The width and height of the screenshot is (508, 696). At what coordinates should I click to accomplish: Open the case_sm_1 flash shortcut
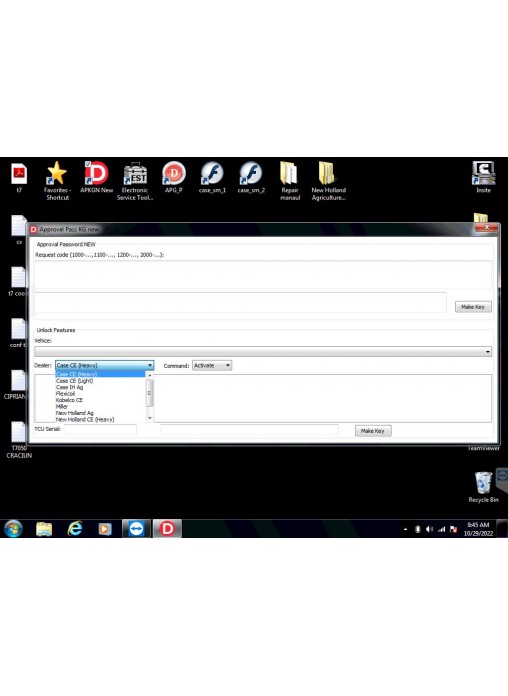point(212,178)
